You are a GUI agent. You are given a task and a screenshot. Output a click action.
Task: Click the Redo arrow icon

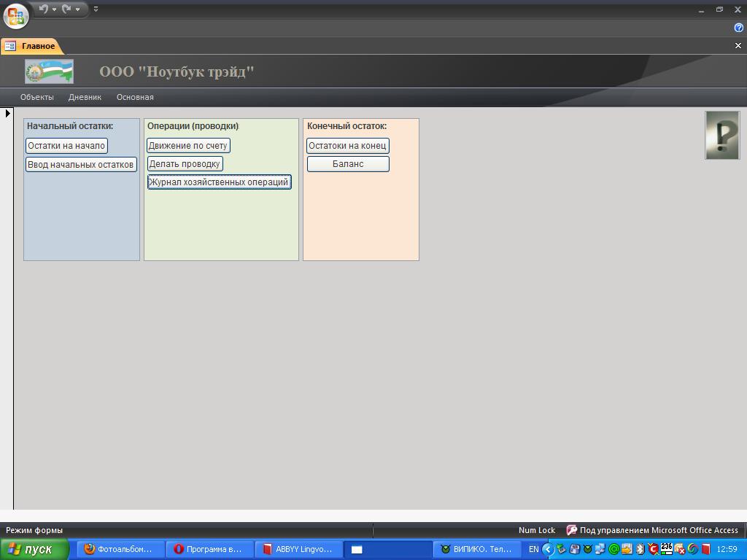(66, 9)
